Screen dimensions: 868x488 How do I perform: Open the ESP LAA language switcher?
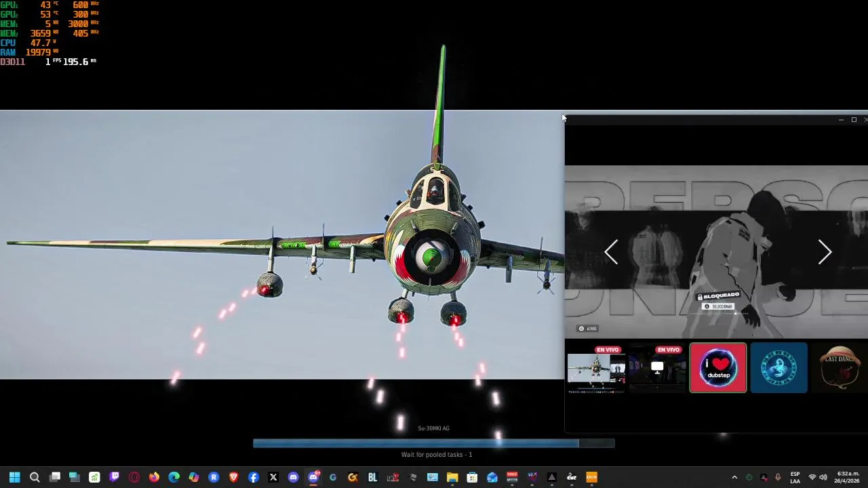(795, 477)
